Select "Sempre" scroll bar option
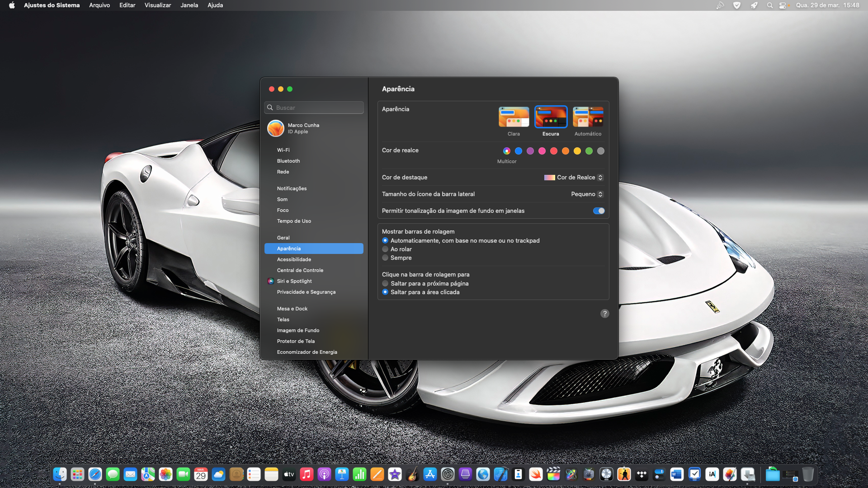This screenshot has width=868, height=488. click(x=385, y=258)
